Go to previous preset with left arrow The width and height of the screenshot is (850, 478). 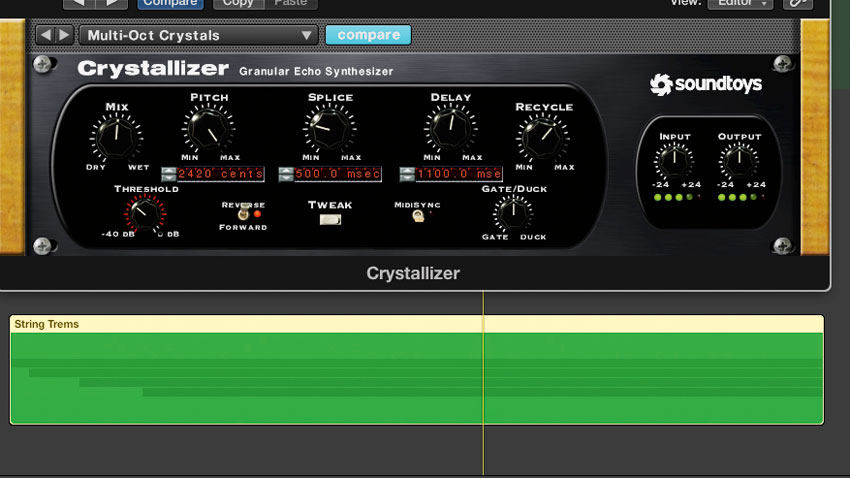(46, 35)
